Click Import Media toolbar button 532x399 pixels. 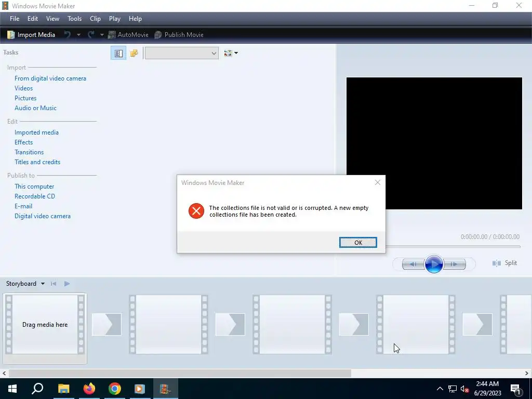pos(31,35)
